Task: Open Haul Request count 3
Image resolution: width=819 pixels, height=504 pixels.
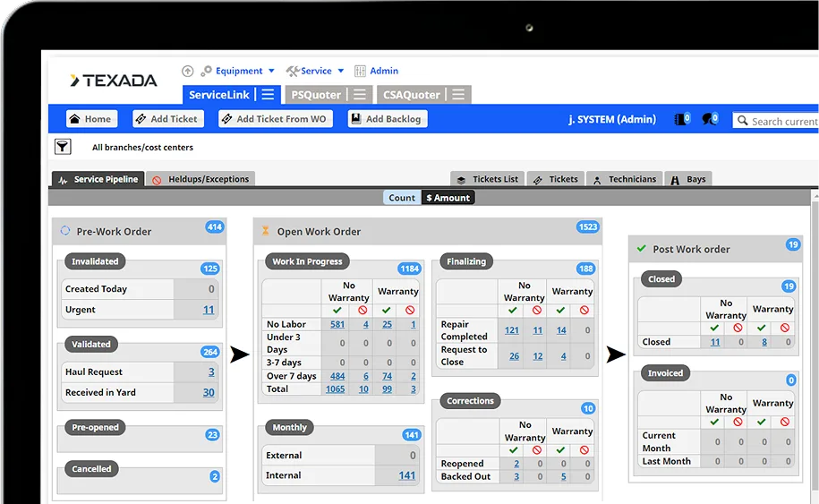Action: point(211,372)
